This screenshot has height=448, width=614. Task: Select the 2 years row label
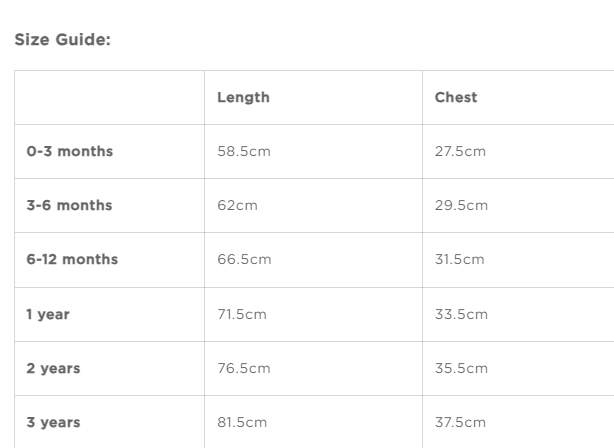(x=53, y=368)
